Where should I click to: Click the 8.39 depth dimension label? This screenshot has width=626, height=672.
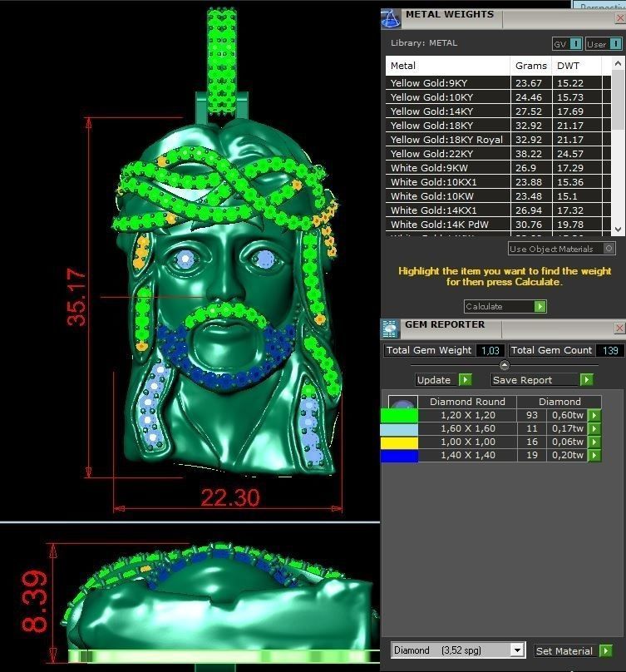click(34, 601)
